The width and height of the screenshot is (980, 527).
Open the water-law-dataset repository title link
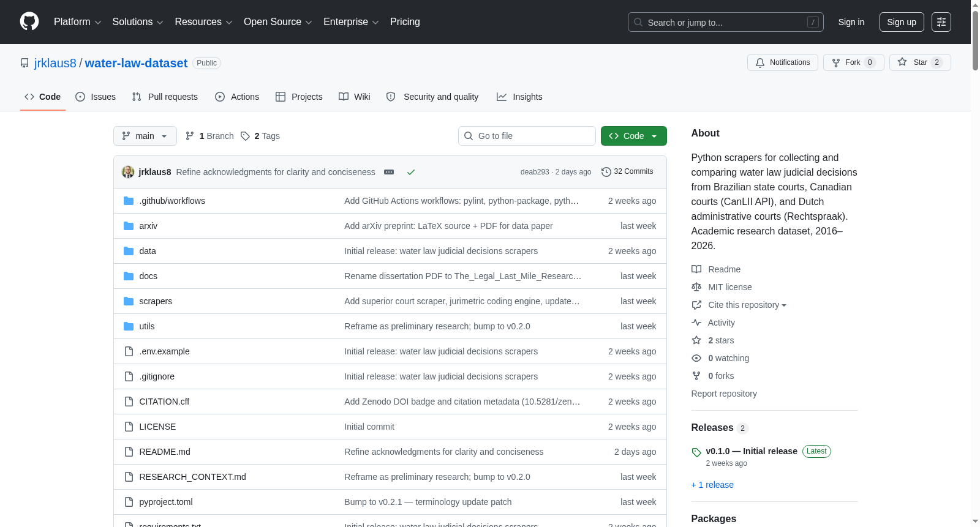pos(136,63)
